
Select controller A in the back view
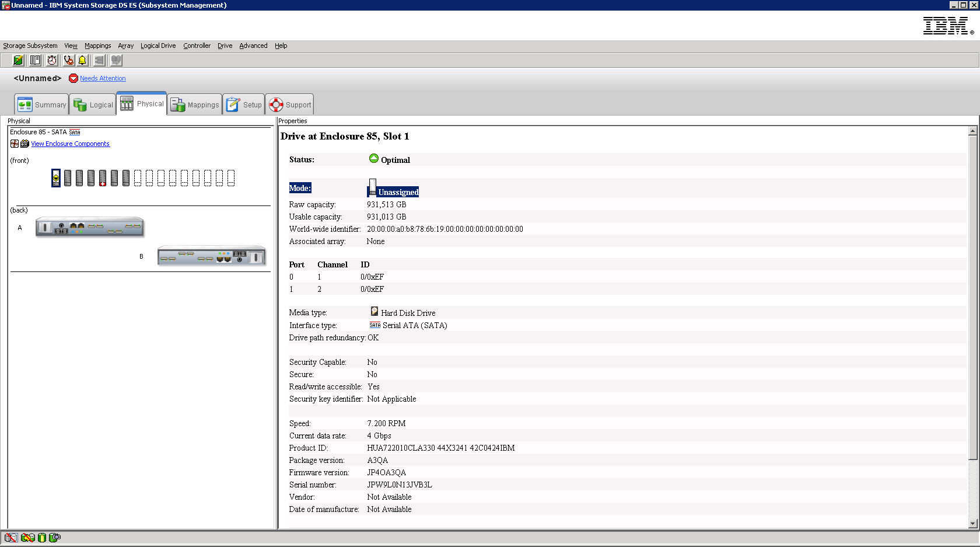coord(90,227)
